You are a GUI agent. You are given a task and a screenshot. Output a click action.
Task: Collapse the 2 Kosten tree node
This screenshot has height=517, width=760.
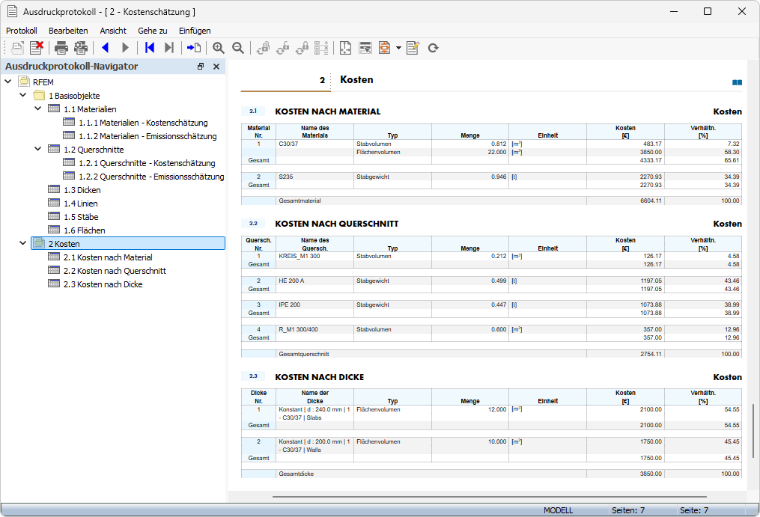tap(23, 243)
